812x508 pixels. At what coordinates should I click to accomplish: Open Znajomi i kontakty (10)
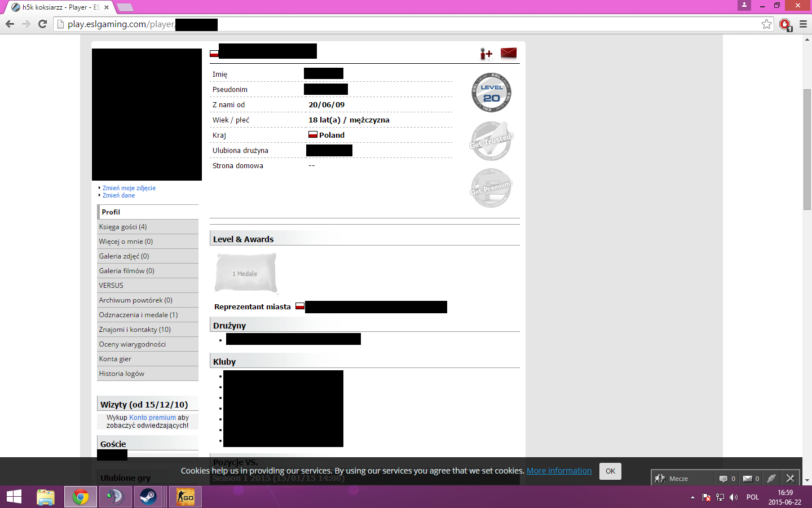tap(148, 330)
